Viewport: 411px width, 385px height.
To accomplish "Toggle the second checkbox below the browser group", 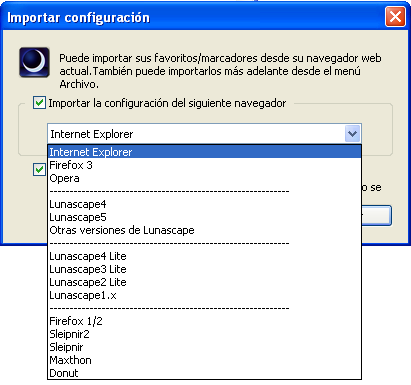I will tap(39, 170).
